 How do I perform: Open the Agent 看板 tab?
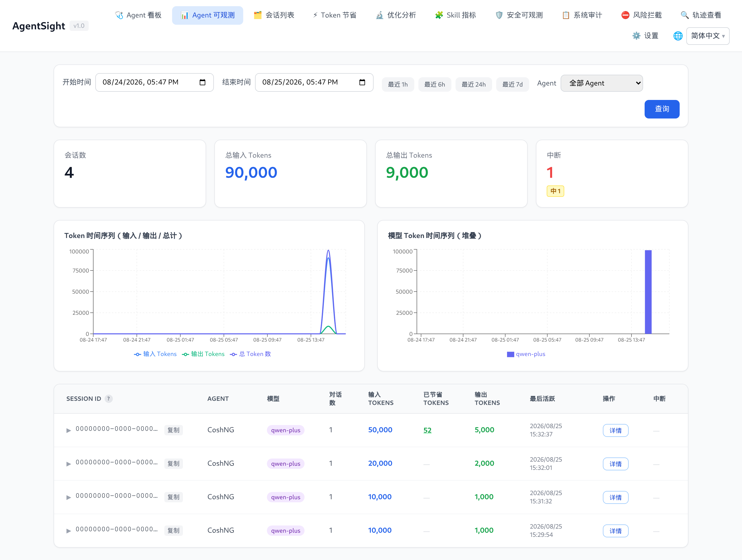pos(138,15)
